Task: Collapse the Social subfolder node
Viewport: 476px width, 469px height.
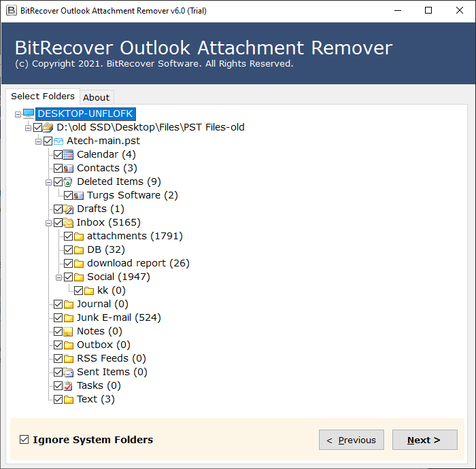Action: pyautogui.click(x=58, y=277)
